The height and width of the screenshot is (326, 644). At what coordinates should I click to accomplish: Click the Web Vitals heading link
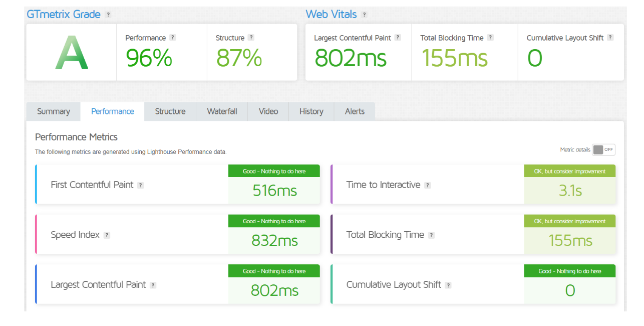pos(332,15)
